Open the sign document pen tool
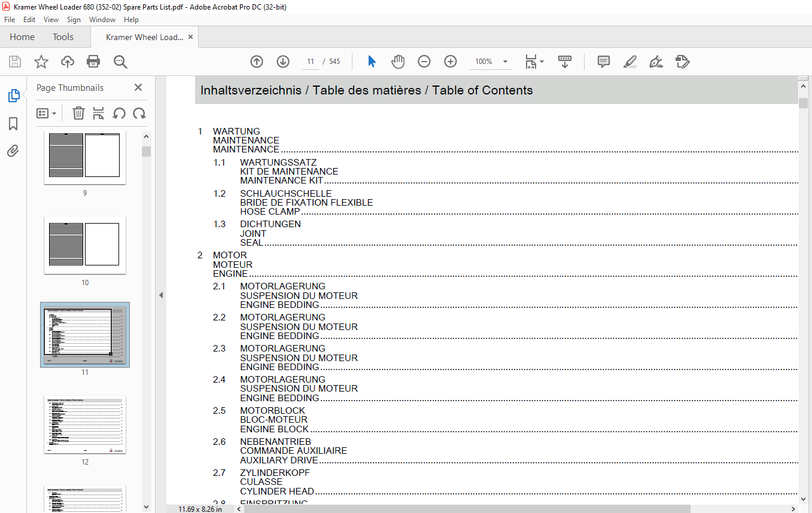This screenshot has width=812, height=513. click(656, 62)
